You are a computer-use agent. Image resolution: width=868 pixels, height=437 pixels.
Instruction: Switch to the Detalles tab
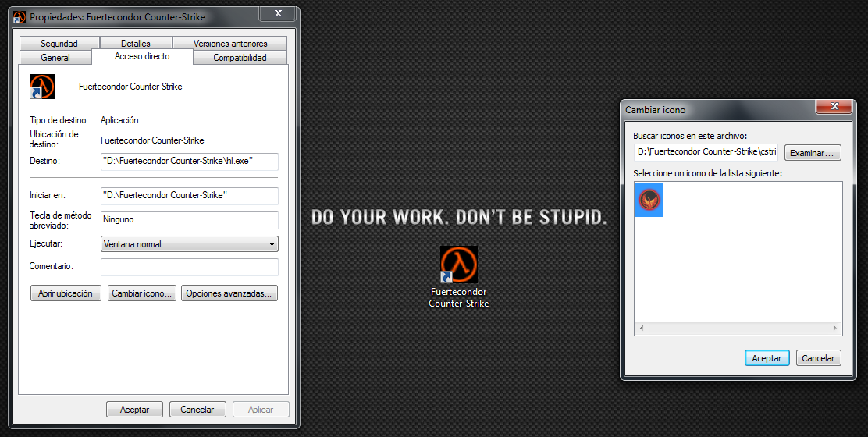tap(136, 43)
